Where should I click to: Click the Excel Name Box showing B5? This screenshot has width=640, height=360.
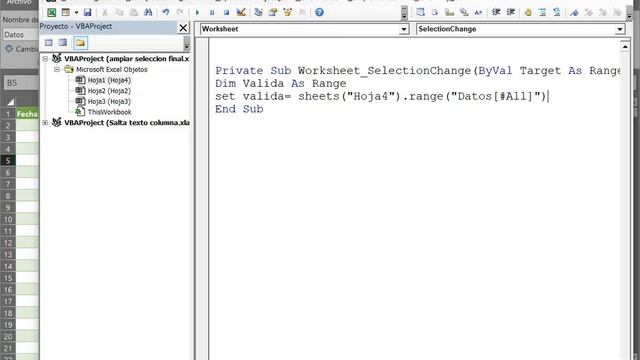click(x=21, y=83)
